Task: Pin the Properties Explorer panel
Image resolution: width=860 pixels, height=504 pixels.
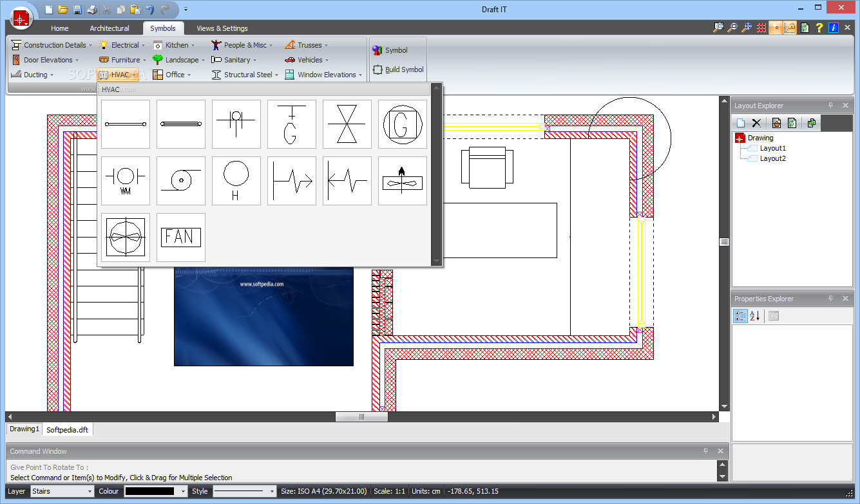Action: [831, 299]
